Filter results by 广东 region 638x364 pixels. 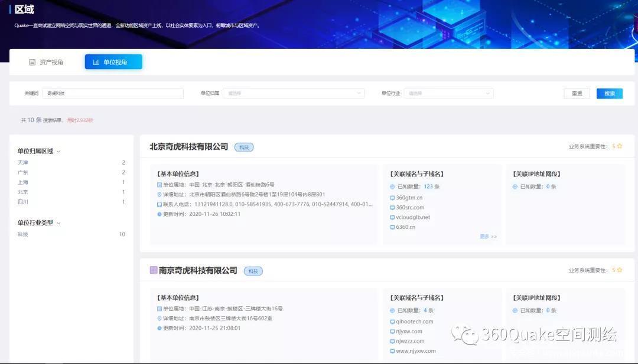(x=23, y=172)
